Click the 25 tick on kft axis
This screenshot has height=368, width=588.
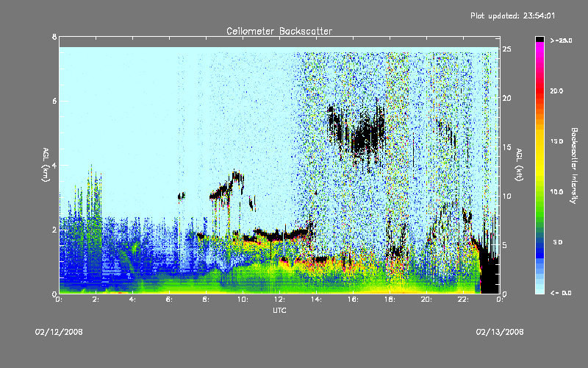coord(507,49)
